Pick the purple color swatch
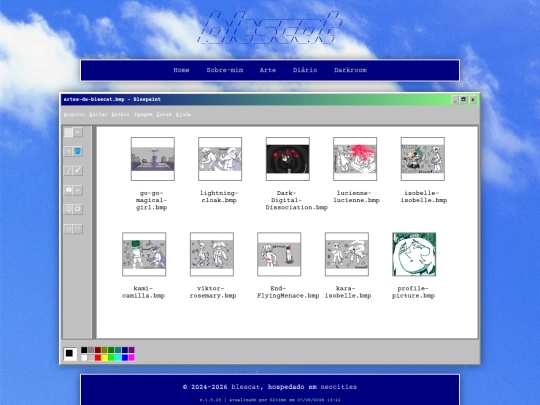This screenshot has width=540, height=405. point(131,350)
